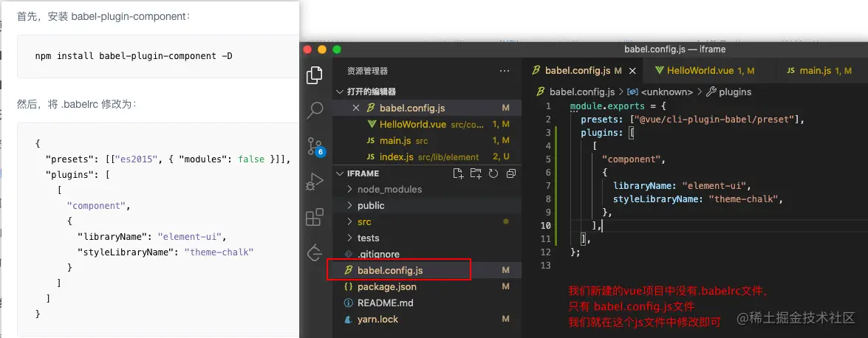Click the plugins: [ line in editor

(x=607, y=133)
